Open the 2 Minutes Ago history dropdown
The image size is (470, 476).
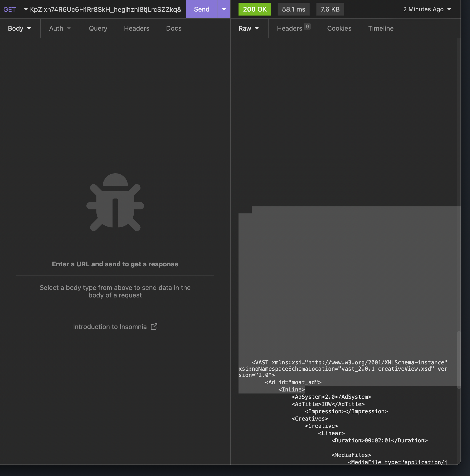(427, 9)
